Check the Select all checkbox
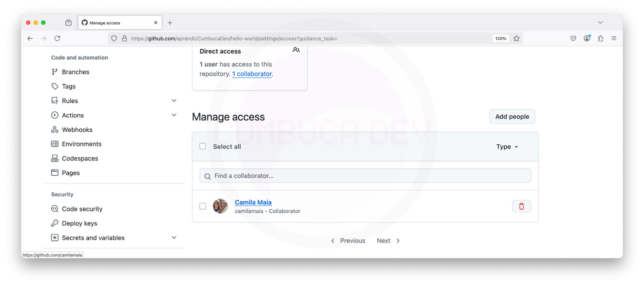The width and height of the screenshot is (644, 286). click(x=203, y=146)
